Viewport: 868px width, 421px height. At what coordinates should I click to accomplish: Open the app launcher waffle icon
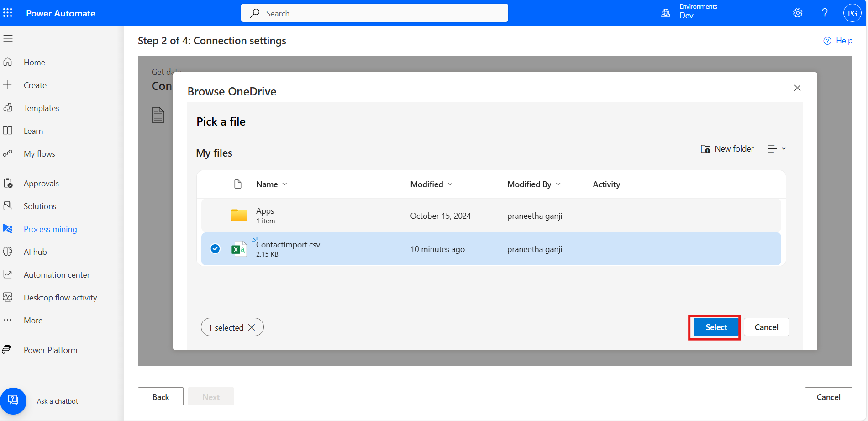[8, 13]
